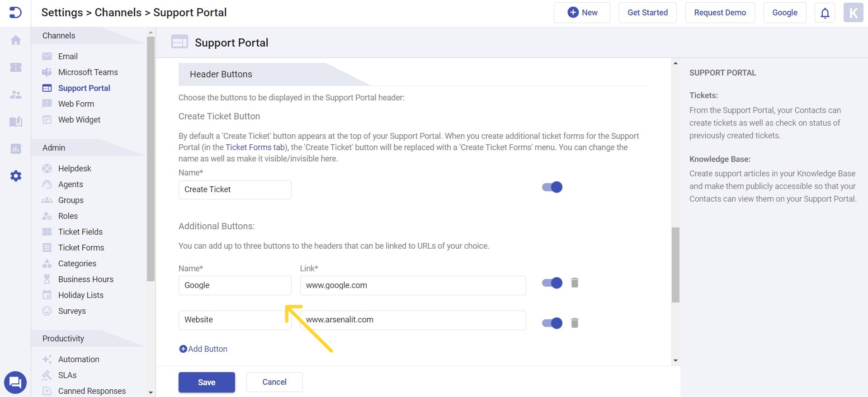Click the Business Hours hourglass icon

point(47,279)
